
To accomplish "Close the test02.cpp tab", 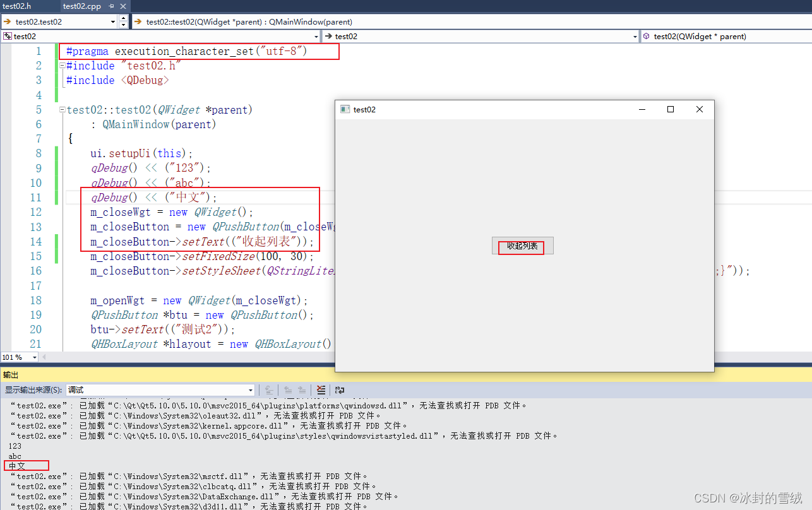I will 122,6.
